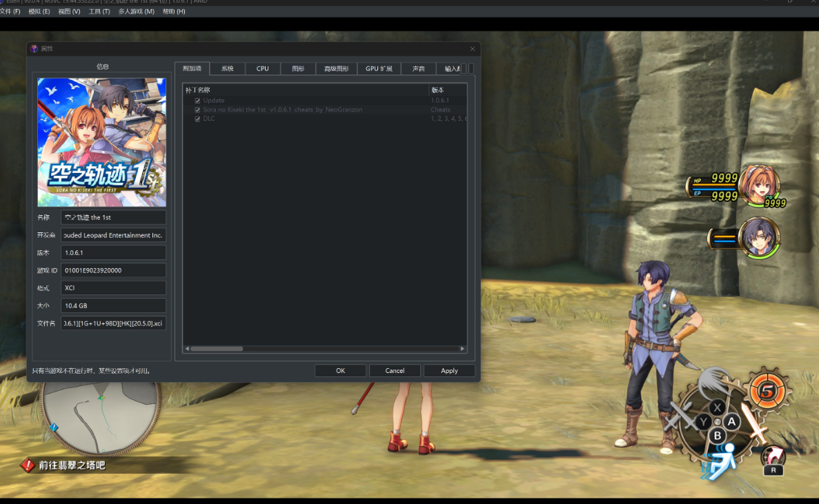Click the 文件名 text field
819x504 pixels.
tap(113, 323)
